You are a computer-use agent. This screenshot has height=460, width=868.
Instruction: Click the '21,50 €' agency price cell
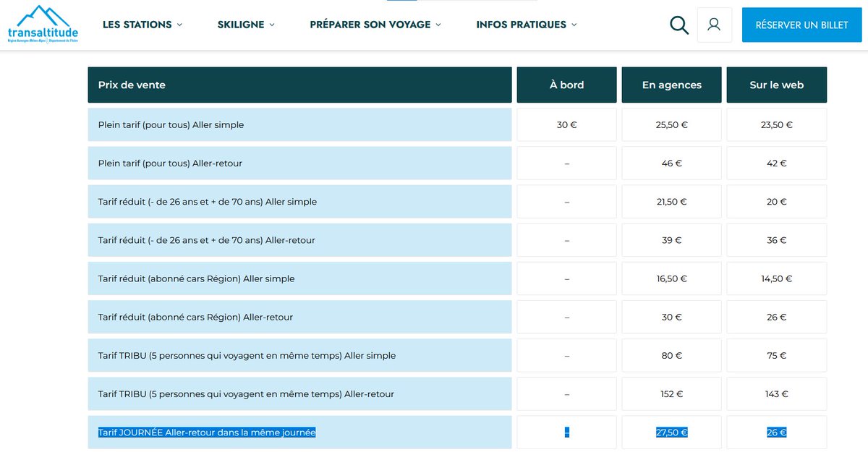tap(672, 202)
